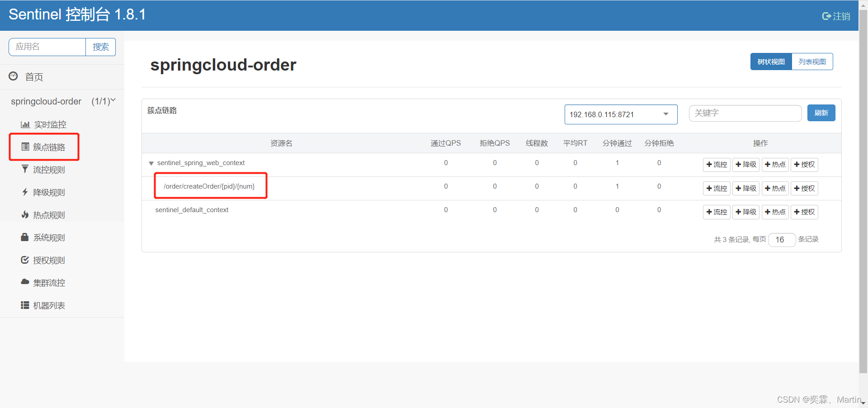Screen dimensions: 868x408
Task: Click the 线程数 column header
Action: [x=537, y=143]
